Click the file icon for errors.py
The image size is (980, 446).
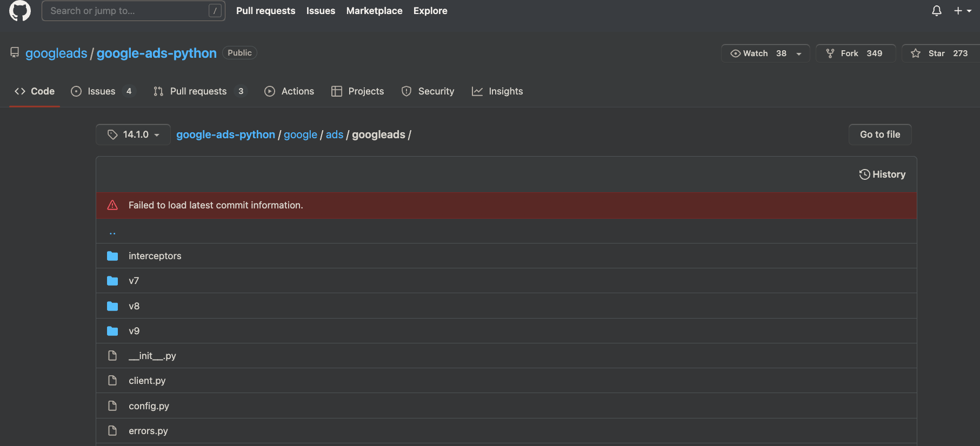tap(112, 431)
